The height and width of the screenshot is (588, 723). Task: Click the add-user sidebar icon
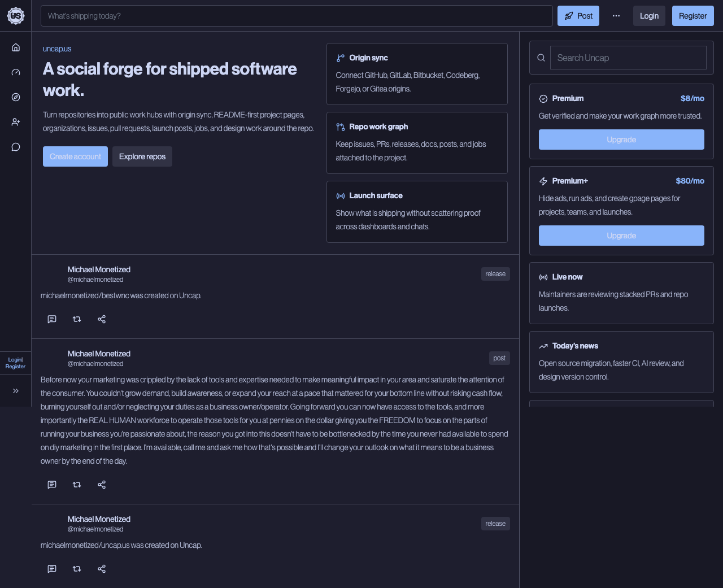click(16, 122)
